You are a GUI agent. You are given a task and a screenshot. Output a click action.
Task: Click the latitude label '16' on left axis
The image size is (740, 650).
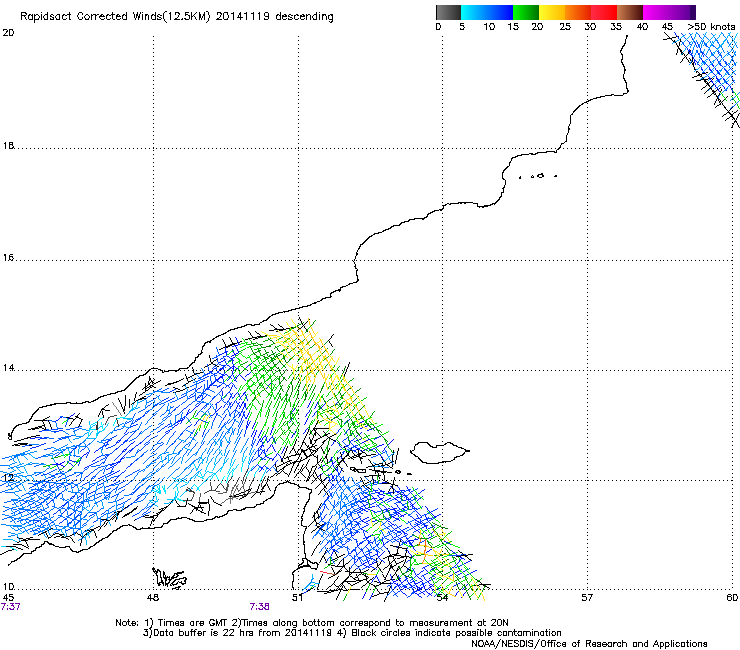pos(8,258)
